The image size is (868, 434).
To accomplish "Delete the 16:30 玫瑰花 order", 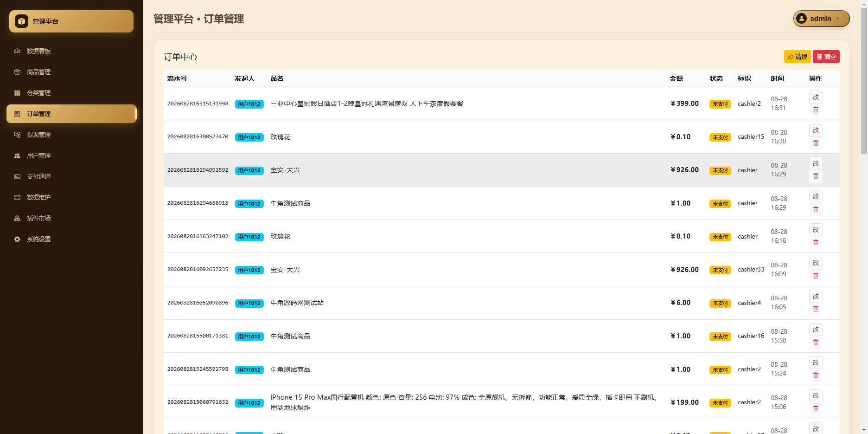I will (x=816, y=143).
